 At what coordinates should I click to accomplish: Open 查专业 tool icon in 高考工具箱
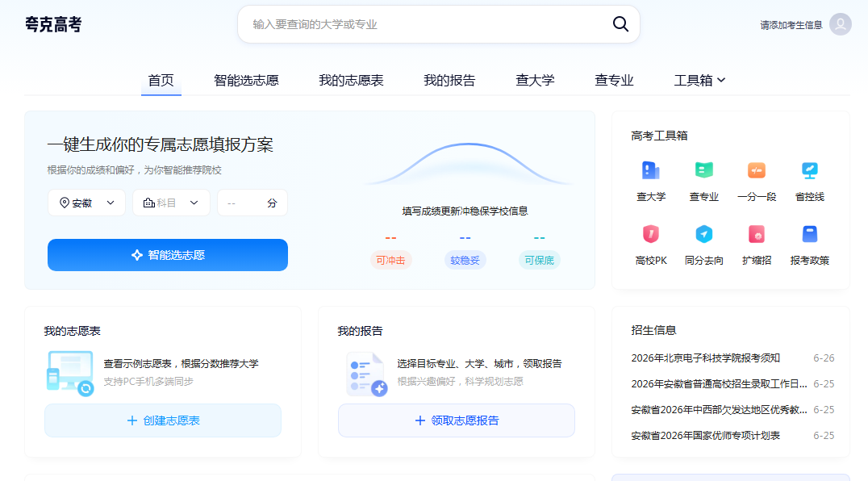tap(703, 170)
